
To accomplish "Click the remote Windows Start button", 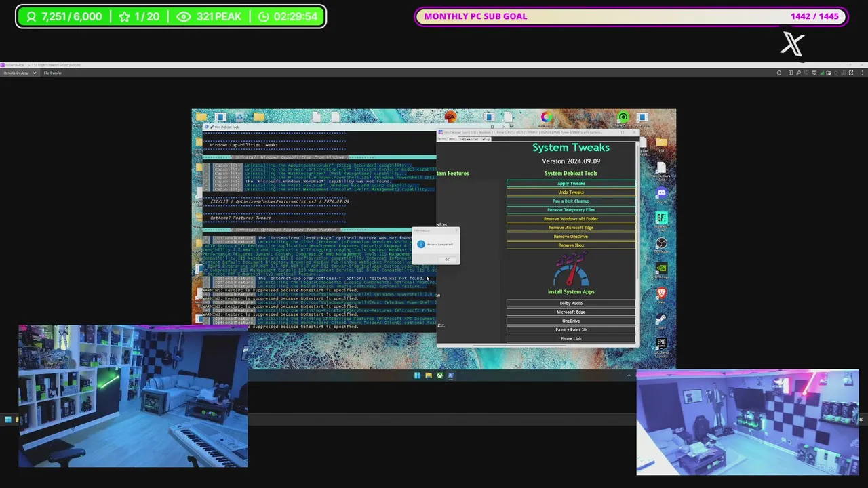I will pyautogui.click(x=417, y=375).
